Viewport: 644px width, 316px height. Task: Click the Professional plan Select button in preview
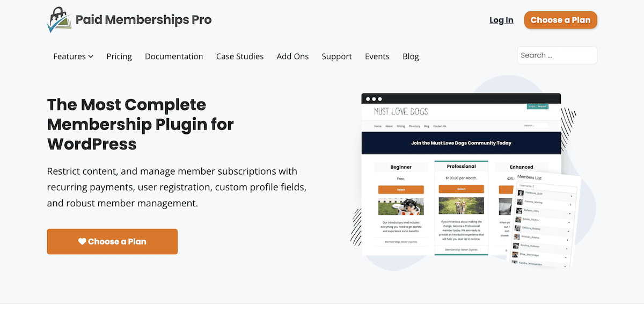tap(461, 189)
